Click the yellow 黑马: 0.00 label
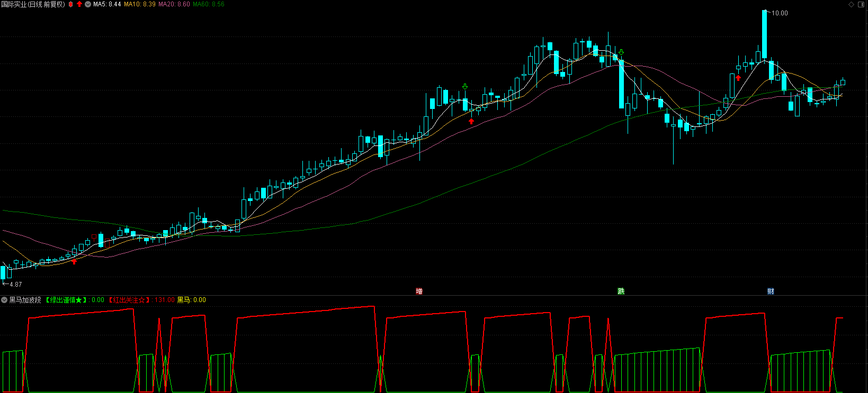Viewport: 868px width, 393px height. 191,300
